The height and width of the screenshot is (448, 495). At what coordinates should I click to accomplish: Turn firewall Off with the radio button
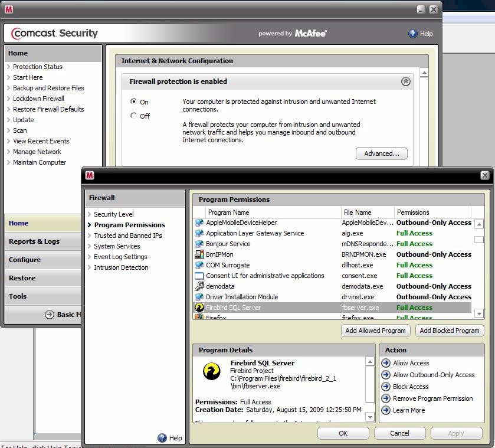click(x=134, y=116)
